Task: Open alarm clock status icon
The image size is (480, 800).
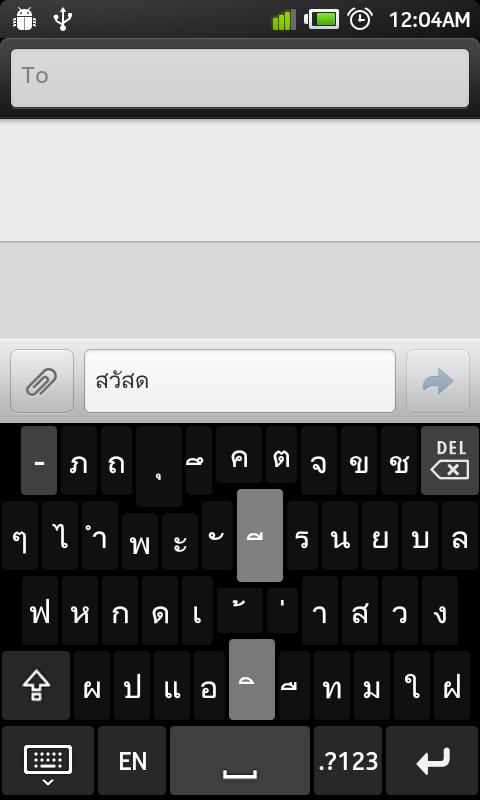Action: [360, 19]
